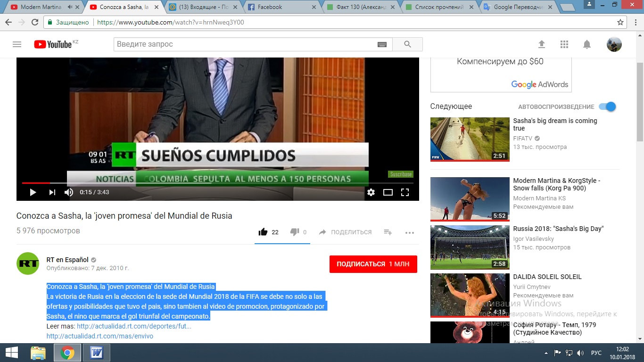Click the search magnifier button
644x362 pixels.
407,44
